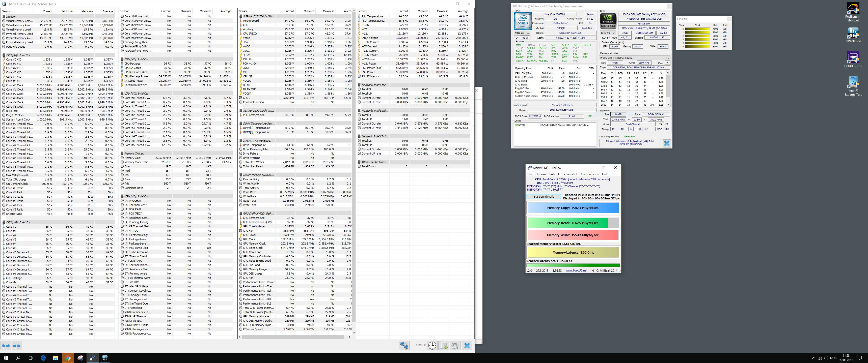Select the Core Max temperature row

[58, 282]
